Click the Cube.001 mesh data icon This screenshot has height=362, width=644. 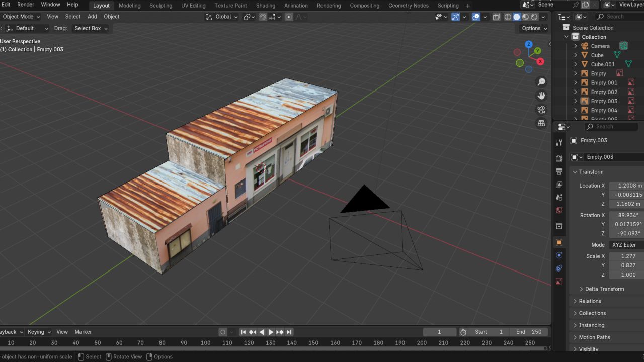628,64
